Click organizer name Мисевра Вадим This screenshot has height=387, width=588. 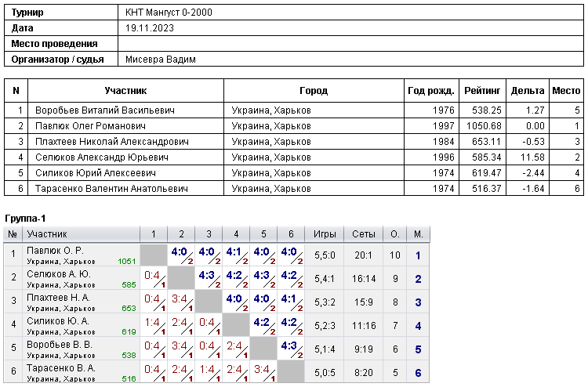(161, 60)
